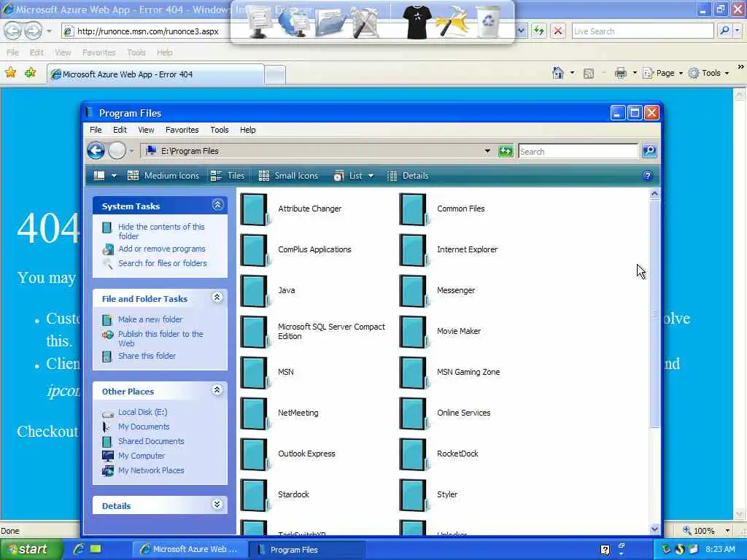Open My Documents under Other Places
747x560 pixels.
[144, 427]
